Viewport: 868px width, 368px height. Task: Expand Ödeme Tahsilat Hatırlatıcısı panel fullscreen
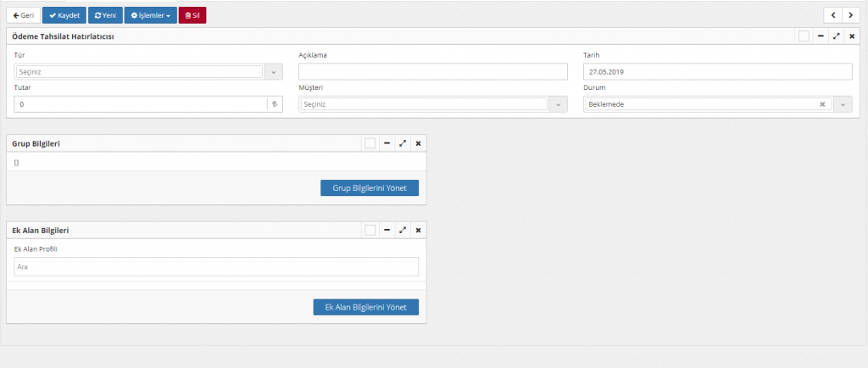[837, 36]
